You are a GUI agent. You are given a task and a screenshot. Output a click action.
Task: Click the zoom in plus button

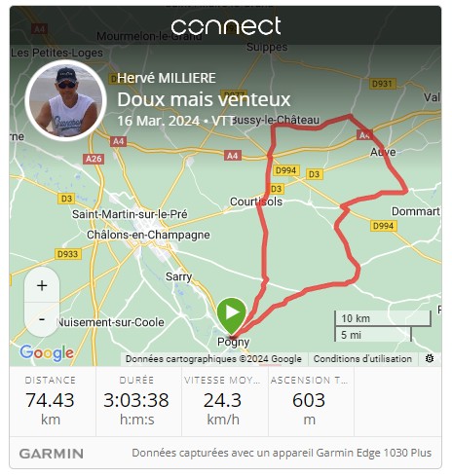42,285
